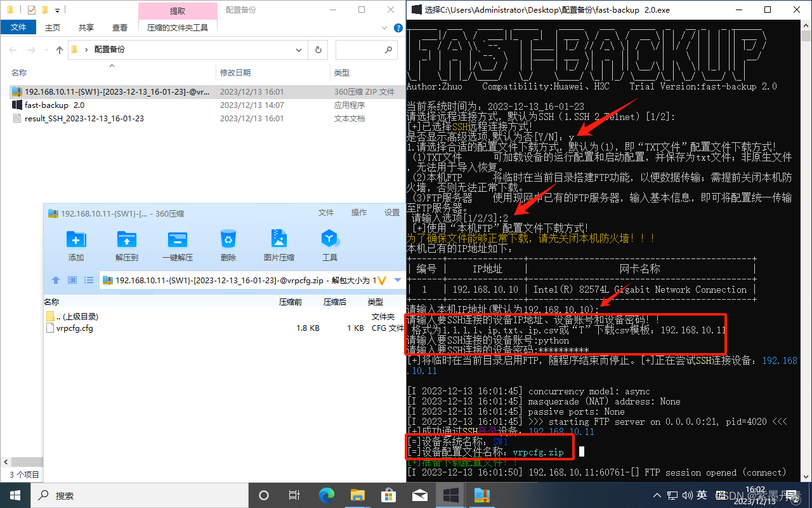Switch to fast-backup console taskbar icon

451,495
